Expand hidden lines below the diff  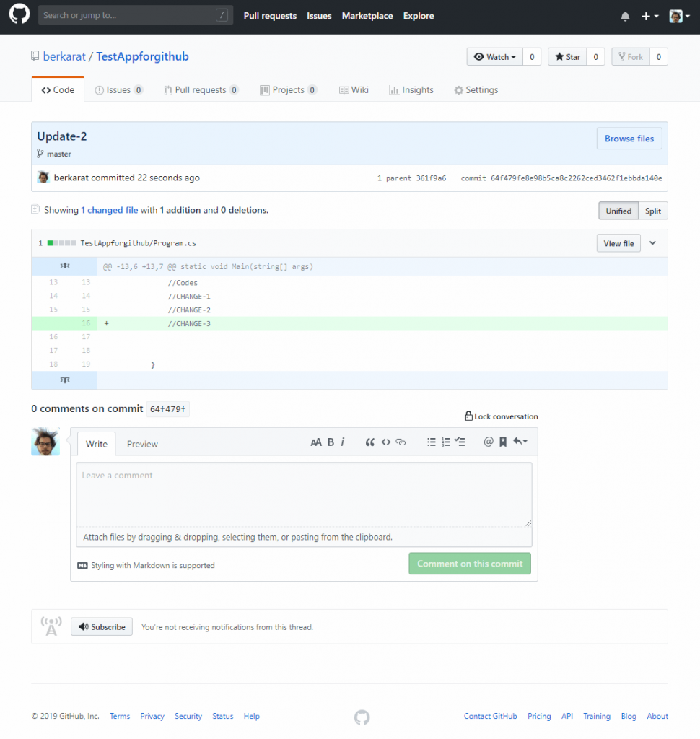click(x=64, y=380)
